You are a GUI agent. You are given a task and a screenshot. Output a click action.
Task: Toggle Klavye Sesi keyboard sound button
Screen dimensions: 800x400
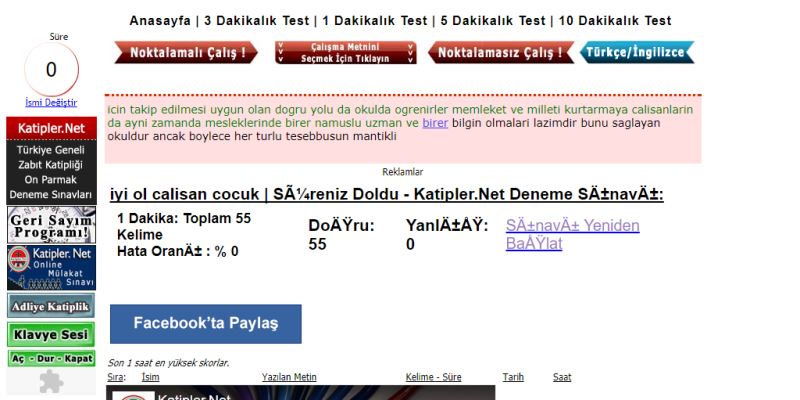[x=51, y=335]
